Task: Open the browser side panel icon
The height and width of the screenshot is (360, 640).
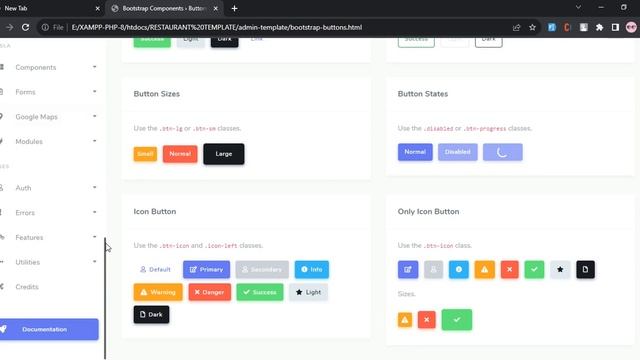Action: (x=615, y=27)
